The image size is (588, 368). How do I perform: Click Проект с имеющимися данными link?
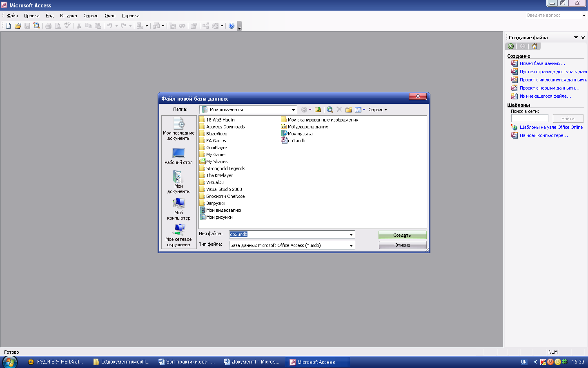(553, 80)
